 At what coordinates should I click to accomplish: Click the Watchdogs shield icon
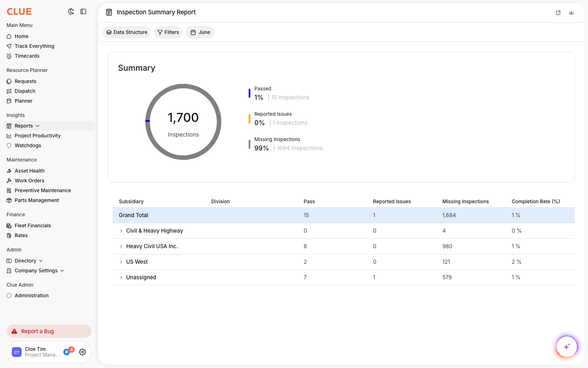tap(9, 146)
